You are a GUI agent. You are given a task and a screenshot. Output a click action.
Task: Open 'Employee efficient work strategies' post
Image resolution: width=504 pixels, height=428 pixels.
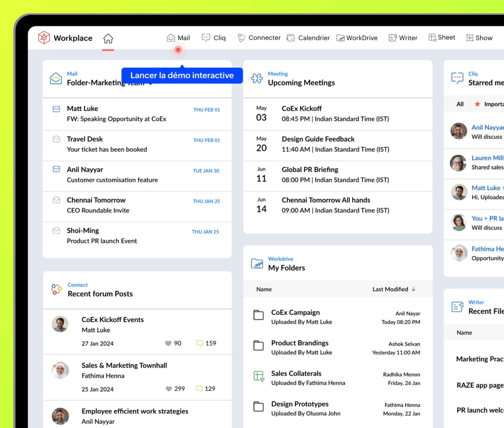coord(135,411)
